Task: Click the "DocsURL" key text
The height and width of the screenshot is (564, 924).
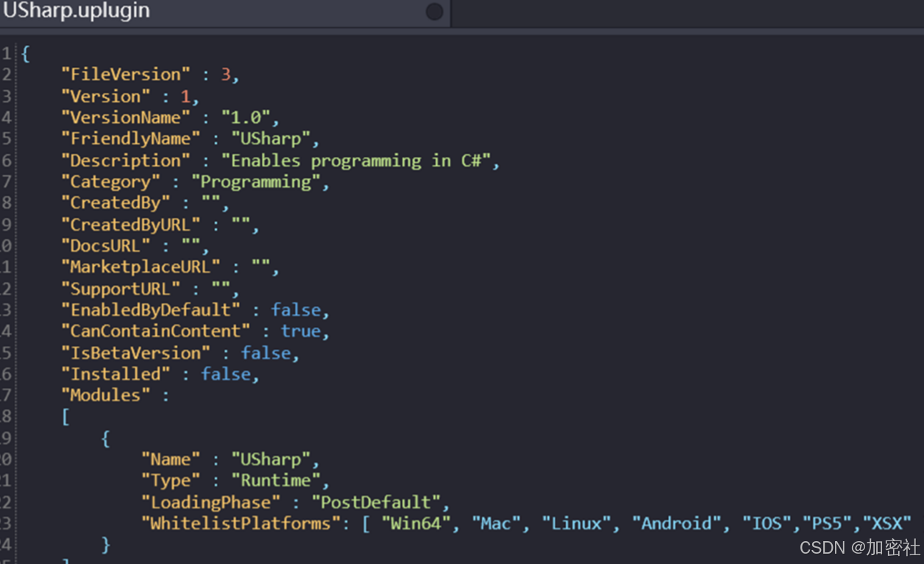Action: click(x=106, y=246)
